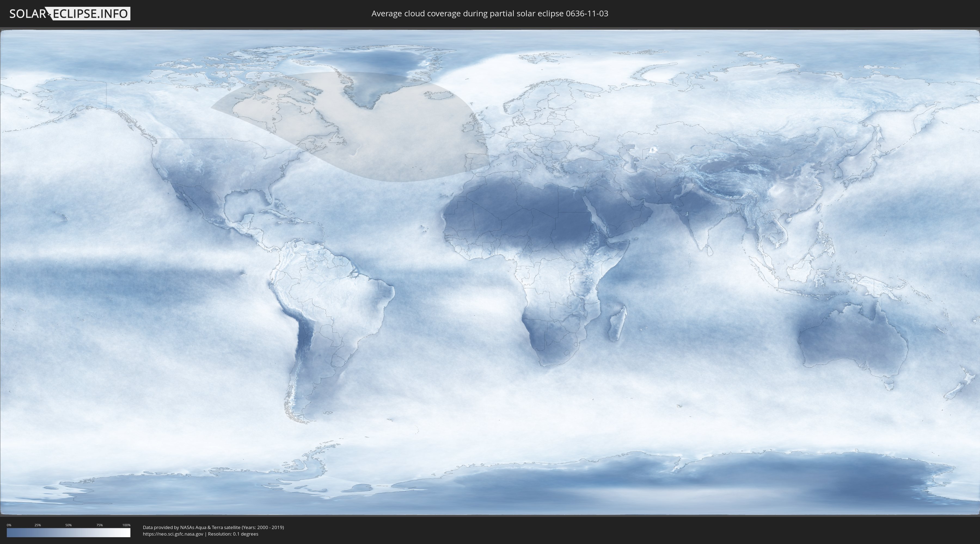The image size is (980, 544).
Task: Click the 50% legend label
Action: pyautogui.click(x=69, y=525)
